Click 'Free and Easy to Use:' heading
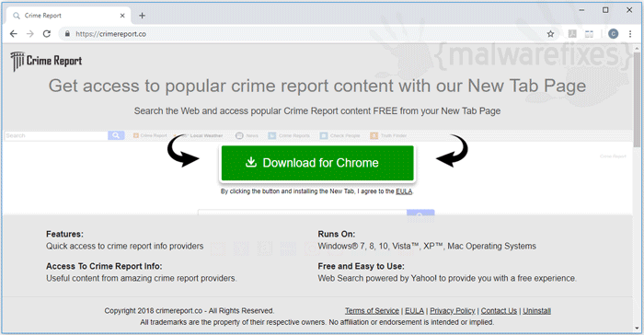 pos(361,266)
